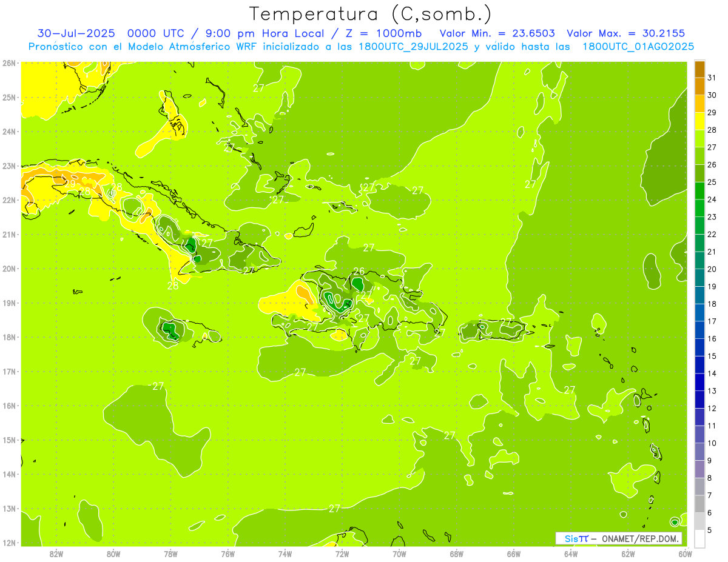This screenshot has width=728, height=562.
Task: Click the orange color bar segment between 30 and 31
Action: point(699,87)
